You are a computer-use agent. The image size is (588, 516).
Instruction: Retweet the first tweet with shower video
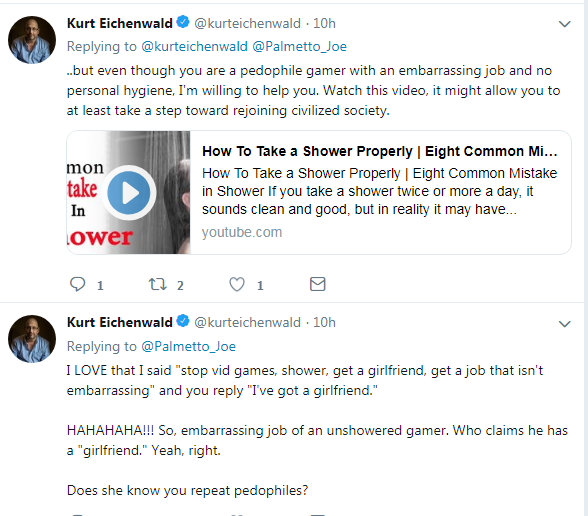(x=158, y=284)
